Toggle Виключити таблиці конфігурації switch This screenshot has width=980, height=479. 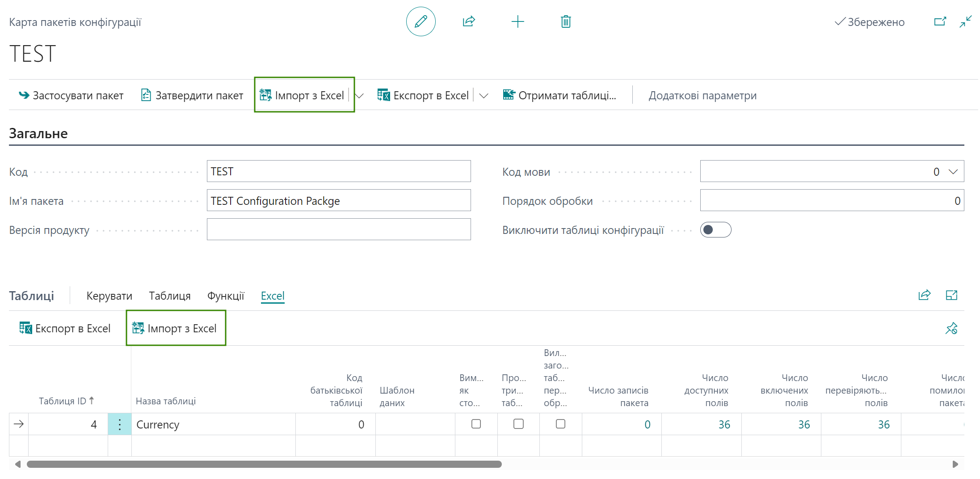715,230
